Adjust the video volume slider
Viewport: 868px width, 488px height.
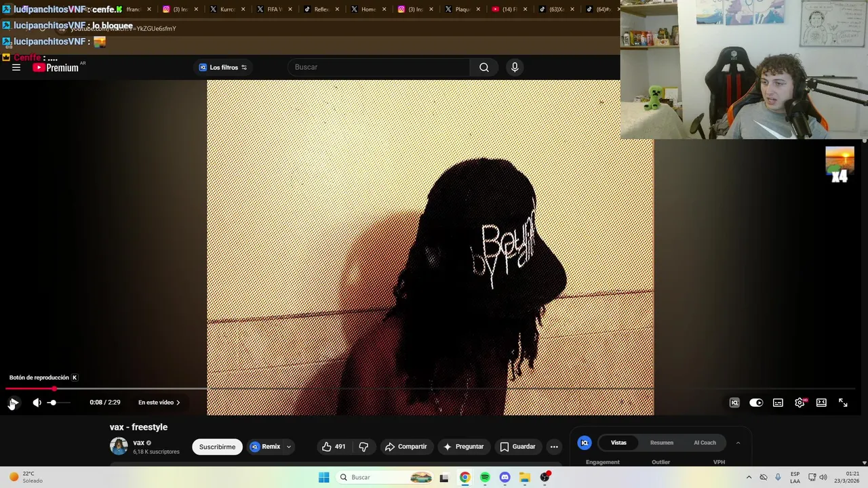(x=58, y=403)
